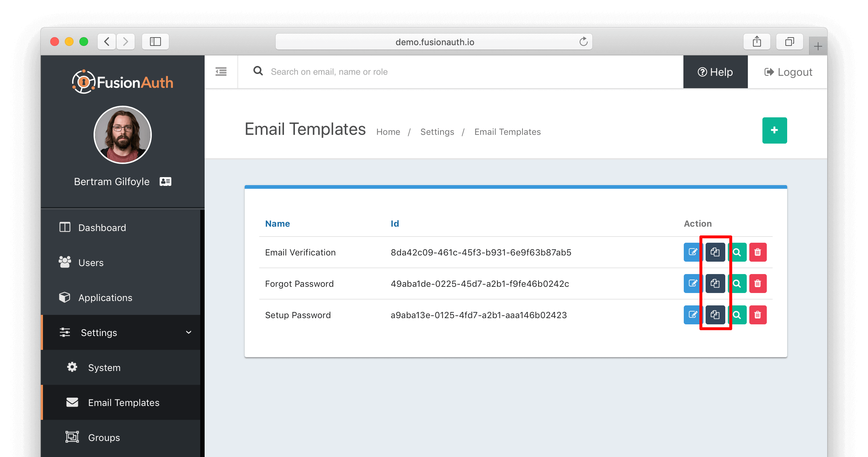Open the Groups page

pyautogui.click(x=121, y=437)
